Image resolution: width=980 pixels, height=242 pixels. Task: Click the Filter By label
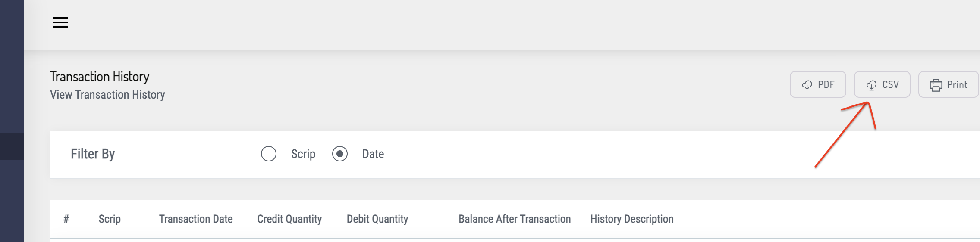click(x=93, y=154)
